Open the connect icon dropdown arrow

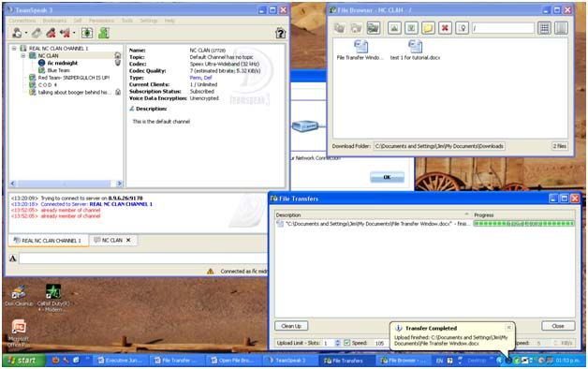point(25,34)
